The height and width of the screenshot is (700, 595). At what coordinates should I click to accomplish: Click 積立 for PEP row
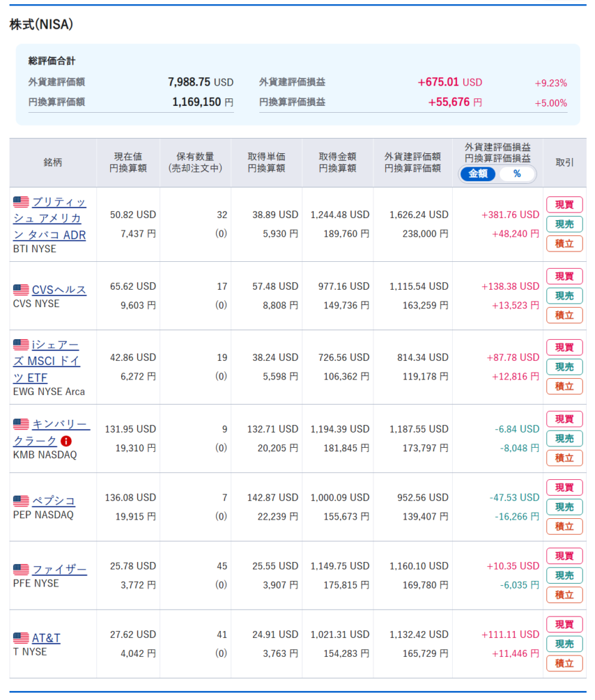point(564,527)
